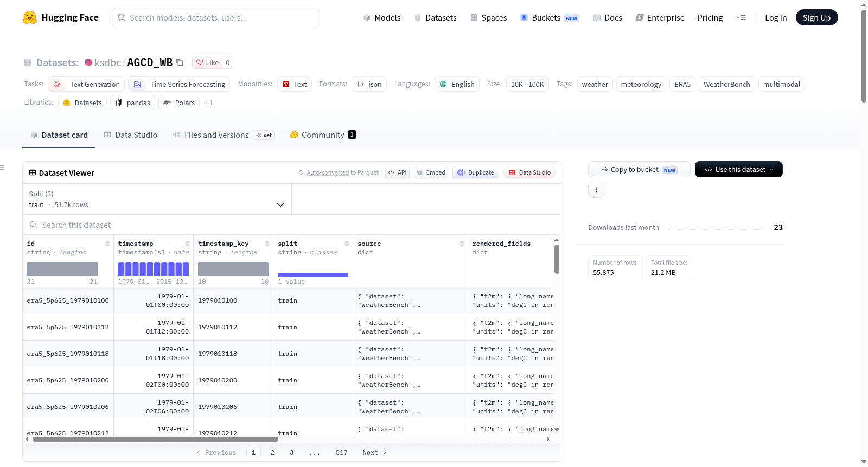
Task: Open the Use this dataset dropdown
Action: point(739,169)
